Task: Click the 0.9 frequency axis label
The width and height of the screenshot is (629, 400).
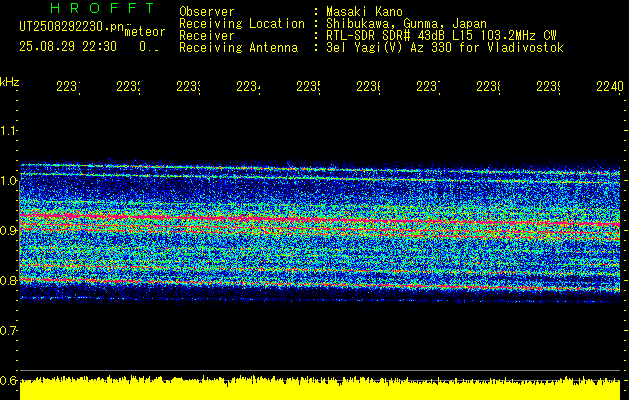Action: coord(9,230)
